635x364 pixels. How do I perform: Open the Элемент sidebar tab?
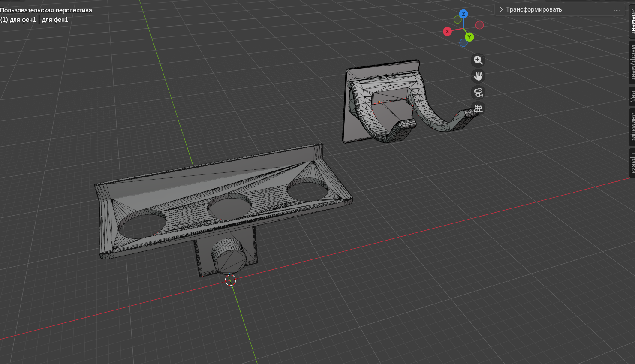pyautogui.click(x=632, y=21)
